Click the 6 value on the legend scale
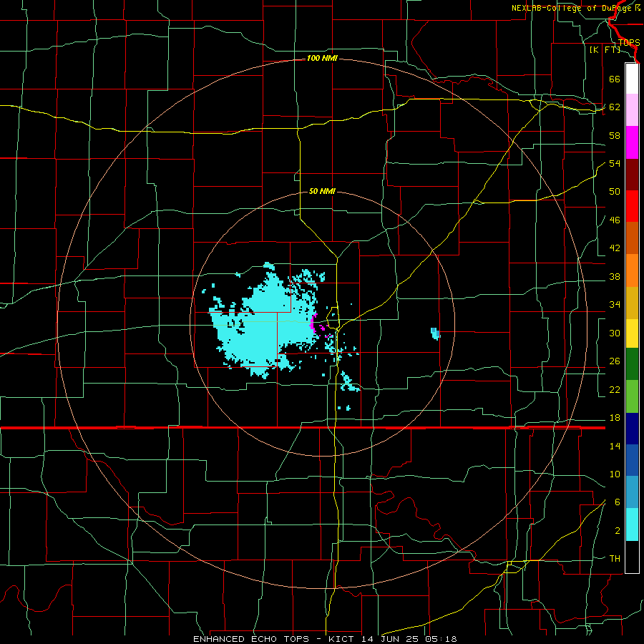The height and width of the screenshot is (644, 644). [x=618, y=502]
